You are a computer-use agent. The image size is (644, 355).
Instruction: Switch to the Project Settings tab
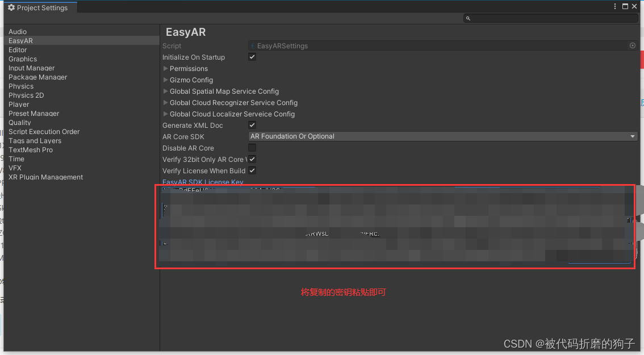click(40, 7)
